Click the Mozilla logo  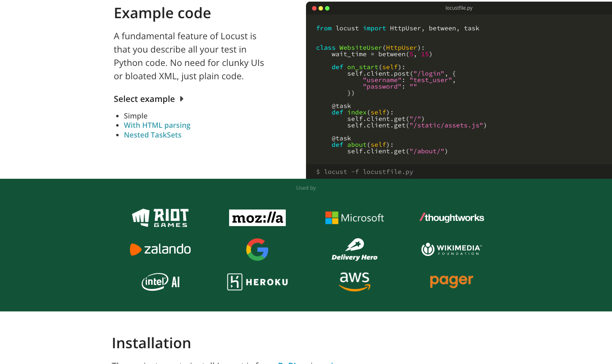pyautogui.click(x=257, y=218)
